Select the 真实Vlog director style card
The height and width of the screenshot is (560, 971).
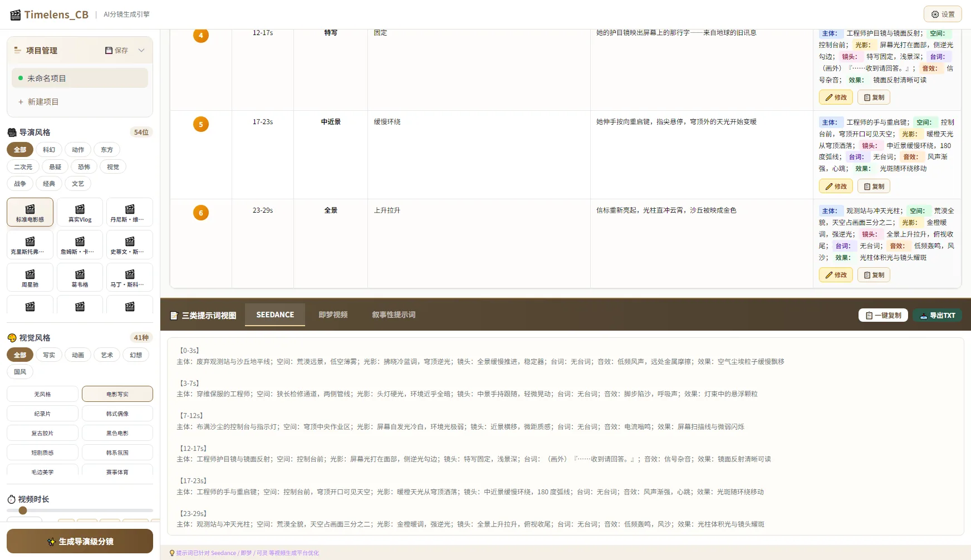(80, 212)
